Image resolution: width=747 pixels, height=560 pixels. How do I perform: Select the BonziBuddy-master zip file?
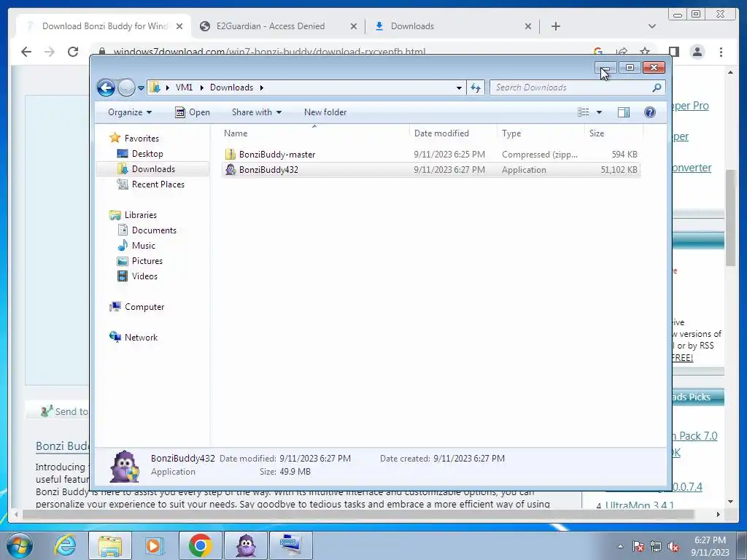[430, 155]
